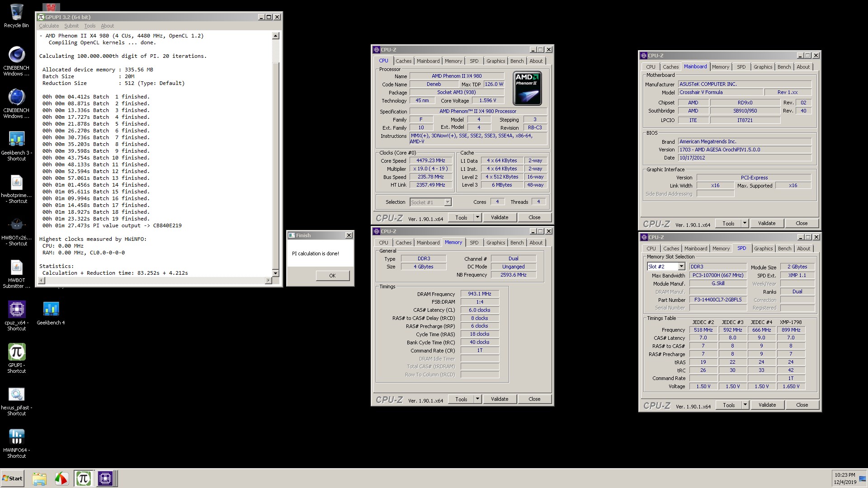Click the XMP-1798 column header
The width and height of the screenshot is (868, 488).
pyautogui.click(x=791, y=322)
